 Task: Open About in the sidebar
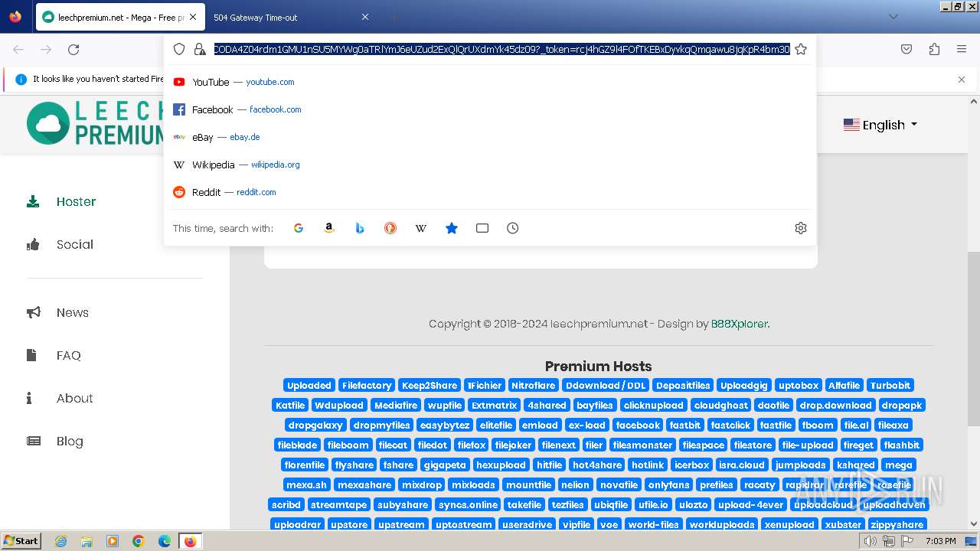pos(74,398)
